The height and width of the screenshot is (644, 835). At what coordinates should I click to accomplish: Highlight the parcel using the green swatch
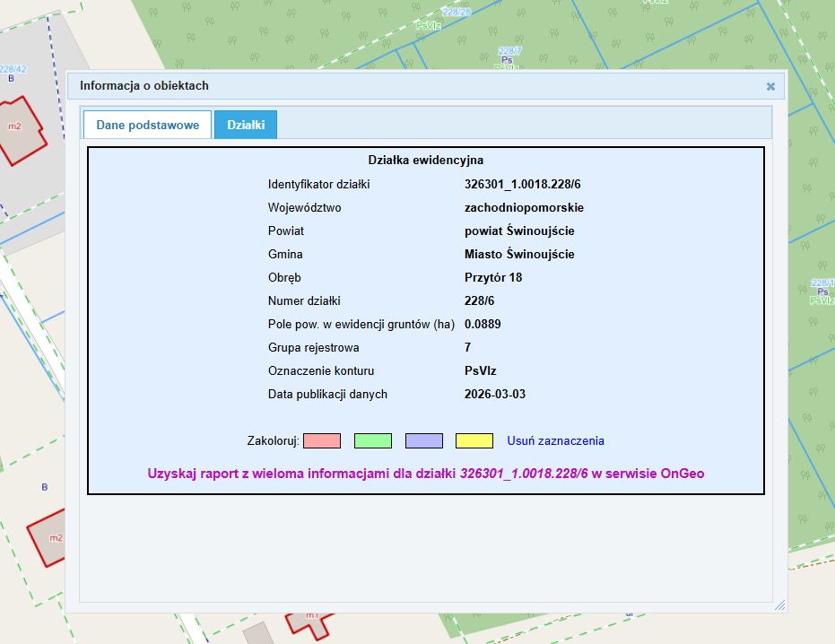point(373,441)
